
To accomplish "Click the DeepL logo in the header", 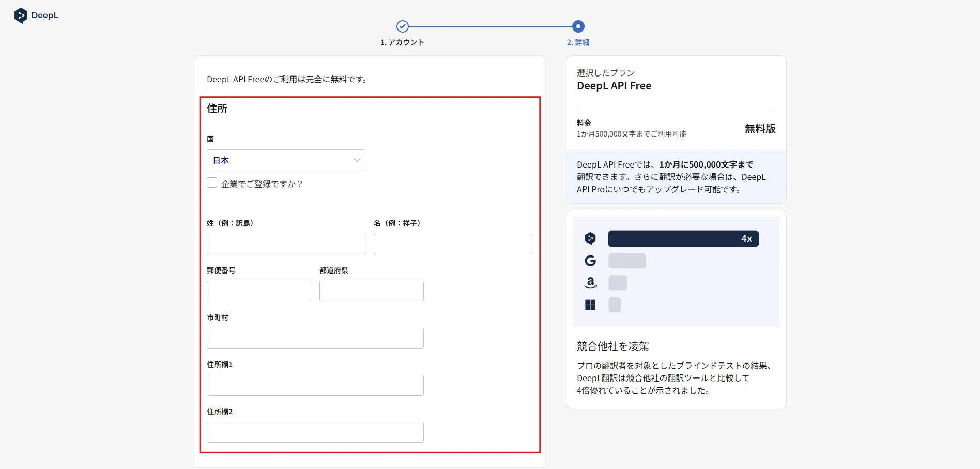I will pos(36,16).
